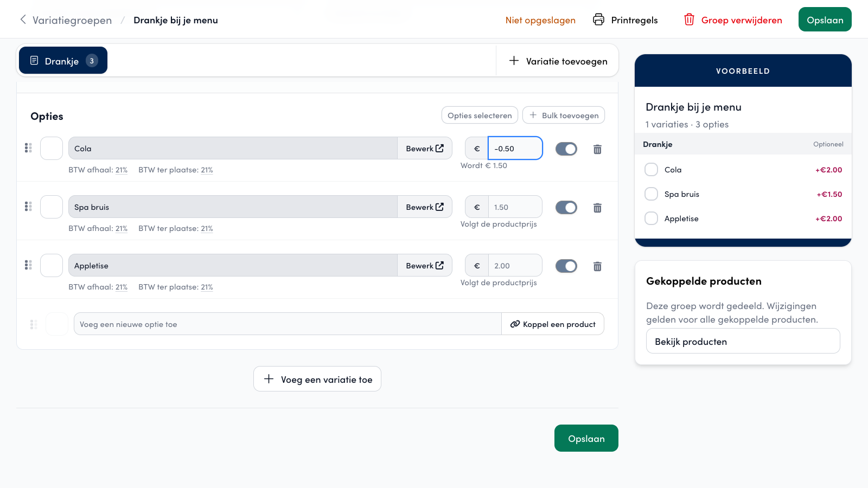Open Appletise product via Bewerk
This screenshot has height=488, width=868.
[425, 265]
